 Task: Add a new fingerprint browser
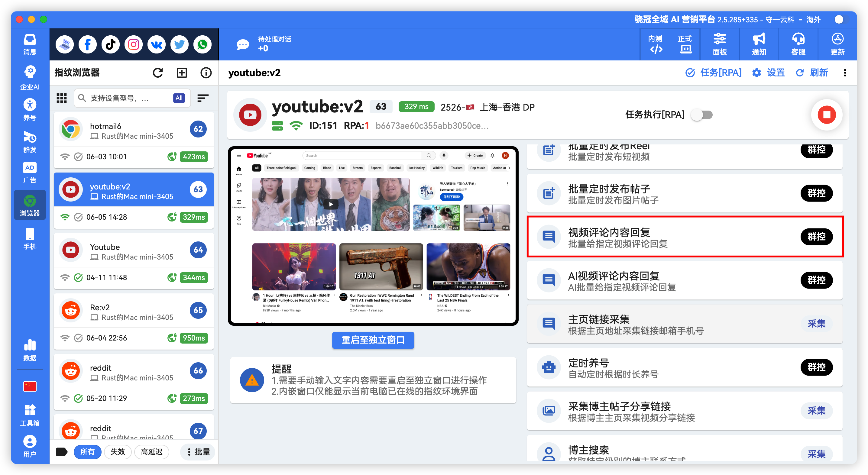182,73
